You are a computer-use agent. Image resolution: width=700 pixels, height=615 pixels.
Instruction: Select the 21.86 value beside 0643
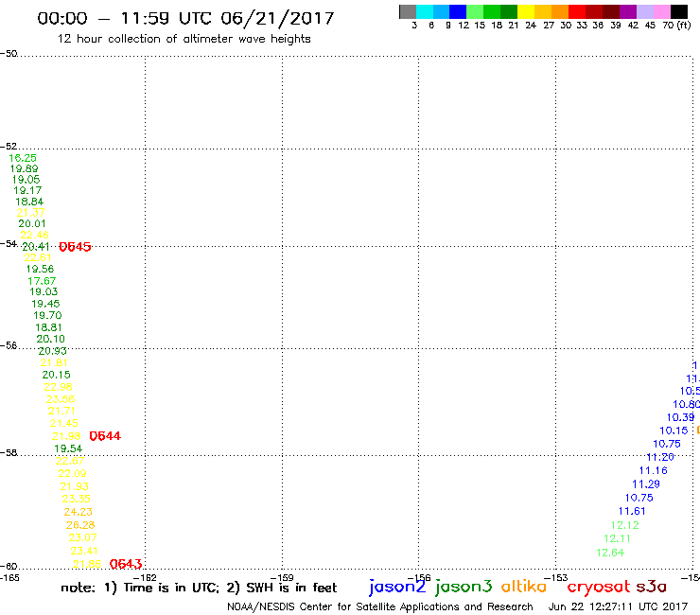click(x=87, y=564)
